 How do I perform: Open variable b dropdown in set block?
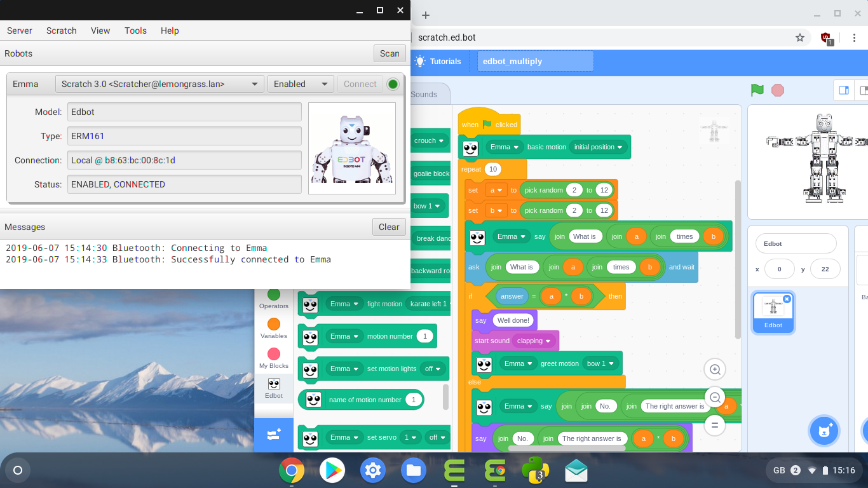tap(496, 210)
